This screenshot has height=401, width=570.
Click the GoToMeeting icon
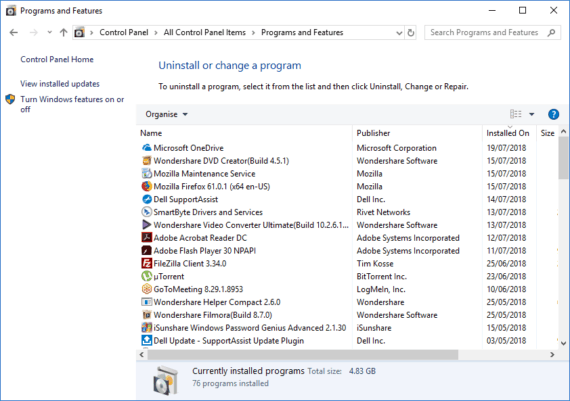tap(146, 289)
